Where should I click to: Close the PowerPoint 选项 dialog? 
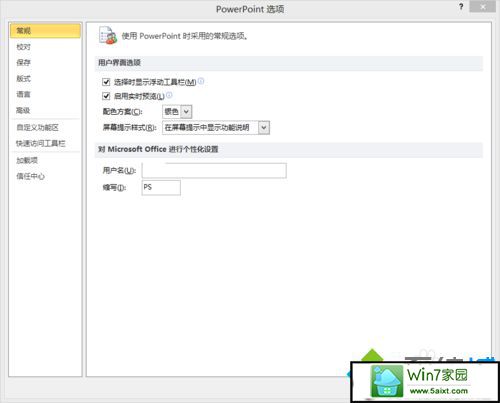tap(482, 7)
